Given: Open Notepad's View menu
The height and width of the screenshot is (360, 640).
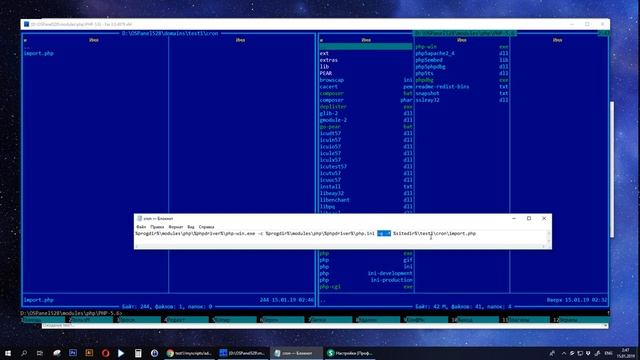Looking at the screenshot, I should coord(191,227).
